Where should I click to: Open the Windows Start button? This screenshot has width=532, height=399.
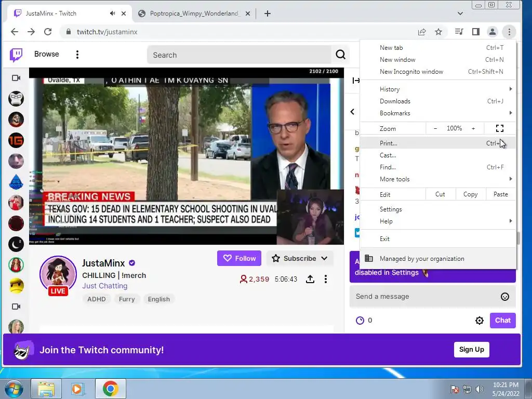(x=14, y=389)
